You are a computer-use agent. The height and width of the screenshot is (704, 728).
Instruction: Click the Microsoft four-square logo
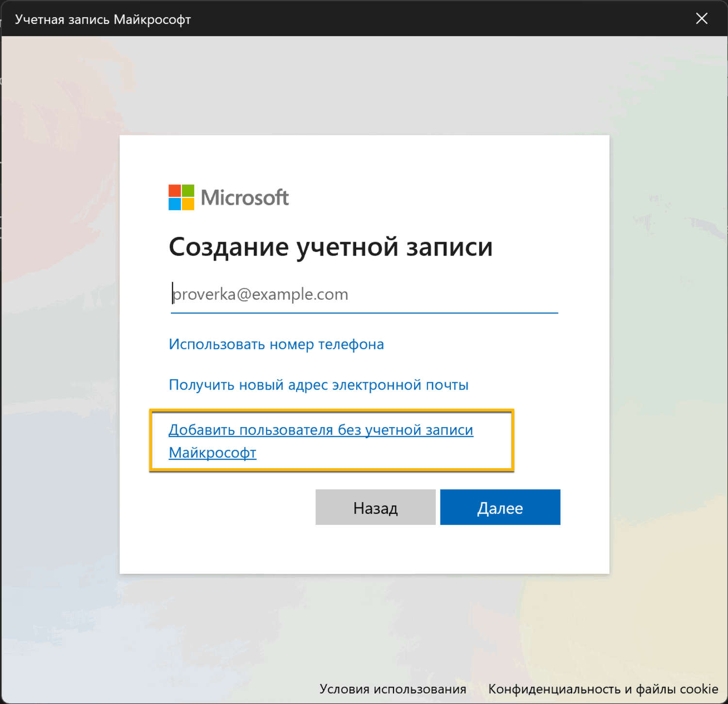[x=181, y=197]
